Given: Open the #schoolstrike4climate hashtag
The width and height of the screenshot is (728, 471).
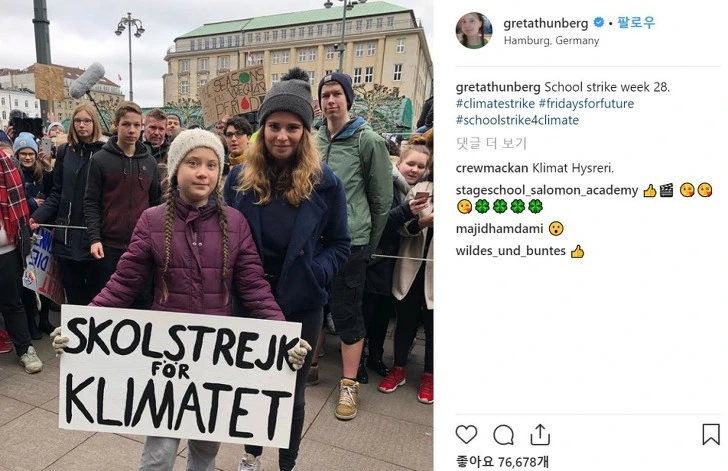Looking at the screenshot, I should (517, 120).
